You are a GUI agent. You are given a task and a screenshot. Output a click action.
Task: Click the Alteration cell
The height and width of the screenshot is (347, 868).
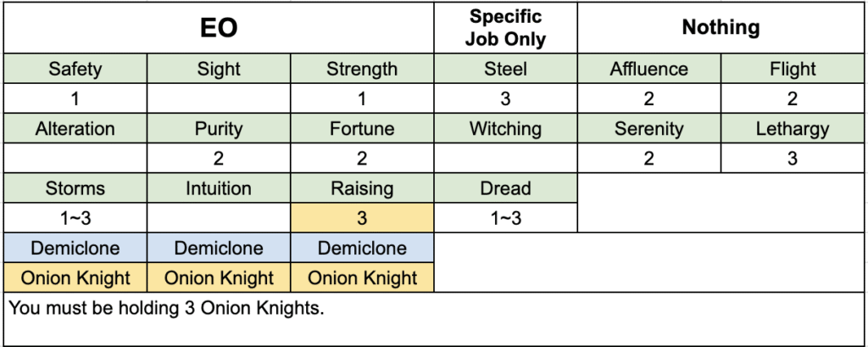tap(75, 129)
